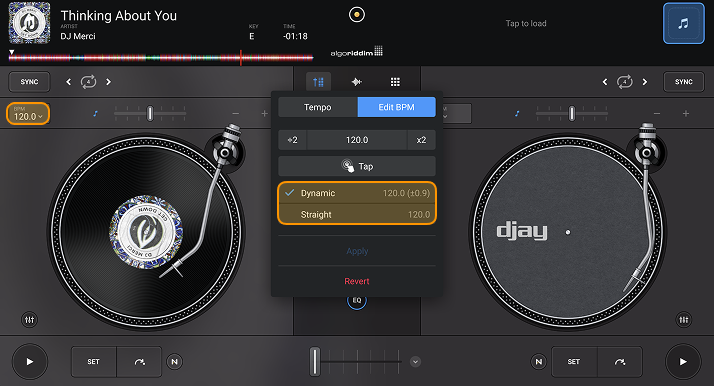
Task: Toggle left deck N button
Action: pyautogui.click(x=174, y=362)
